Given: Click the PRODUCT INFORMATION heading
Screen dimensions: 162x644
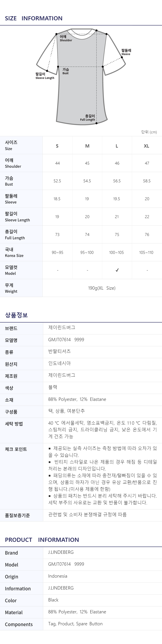Looking at the screenshot, I should [42, 540].
